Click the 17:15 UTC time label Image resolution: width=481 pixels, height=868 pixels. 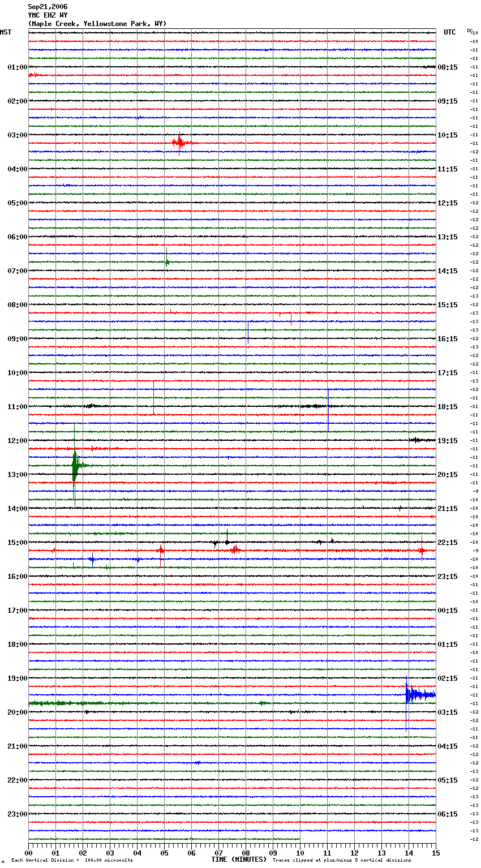(448, 373)
